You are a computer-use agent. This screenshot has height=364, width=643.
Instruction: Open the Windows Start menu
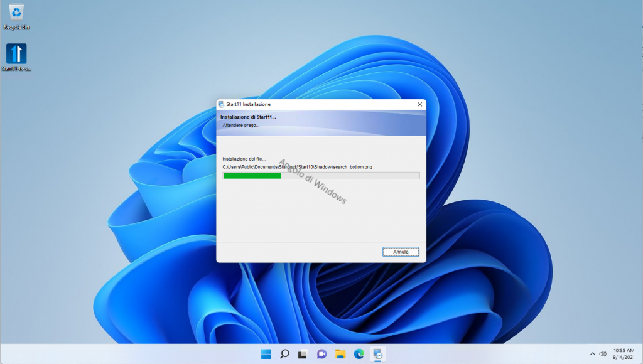click(x=266, y=354)
